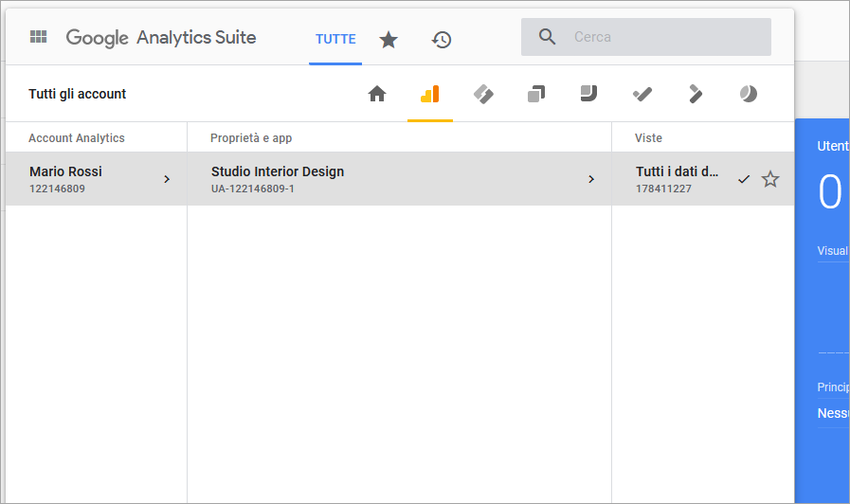Image resolution: width=850 pixels, height=504 pixels.
Task: Click the Tutti gli account heading
Action: [77, 94]
